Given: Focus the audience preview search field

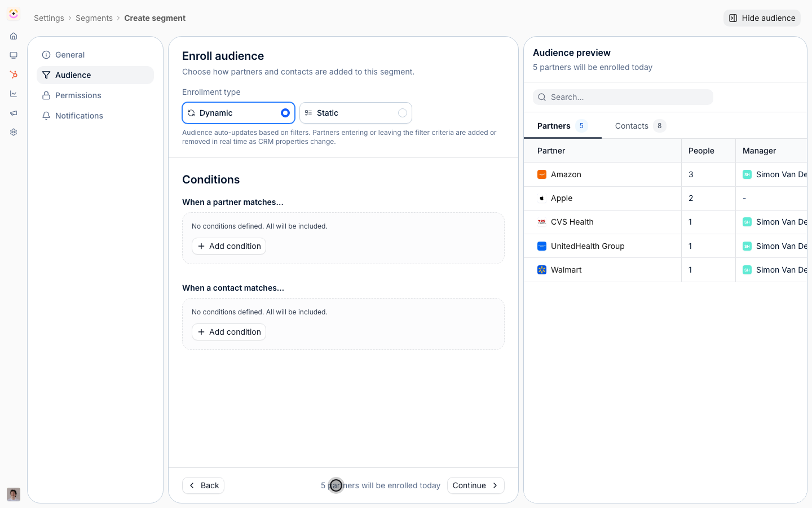Looking at the screenshot, I should point(623,97).
